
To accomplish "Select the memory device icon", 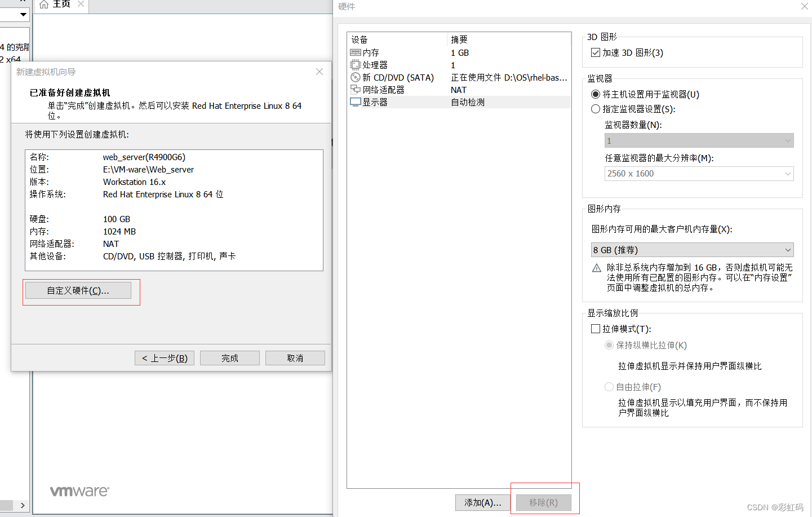I will click(x=356, y=52).
